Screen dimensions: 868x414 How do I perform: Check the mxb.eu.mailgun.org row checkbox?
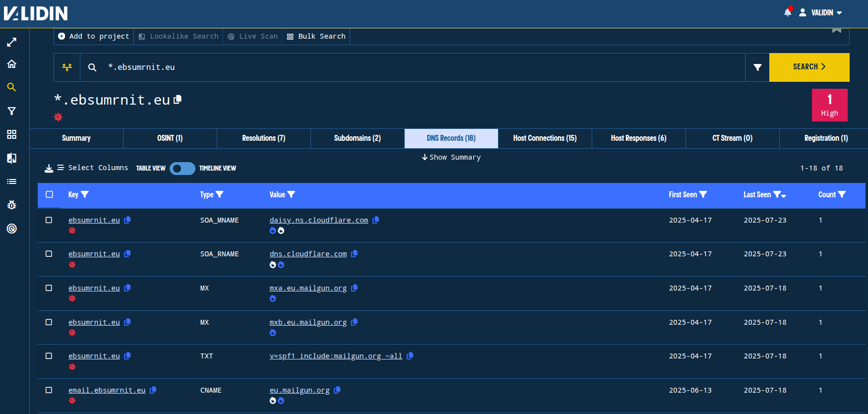[49, 322]
